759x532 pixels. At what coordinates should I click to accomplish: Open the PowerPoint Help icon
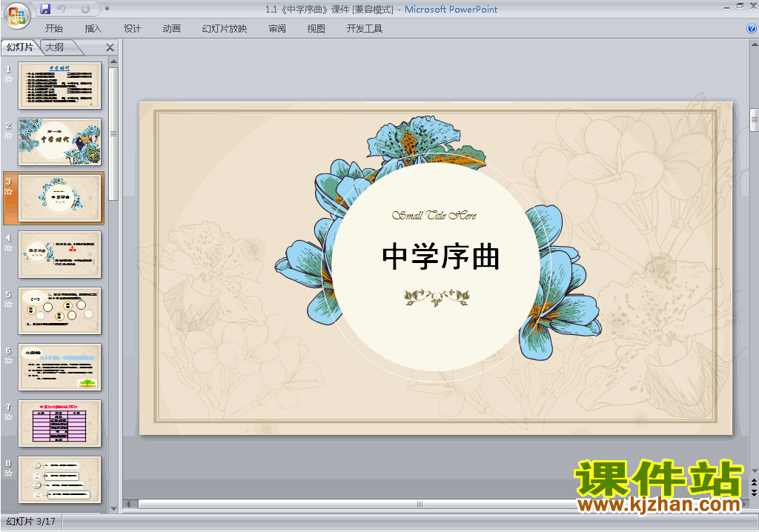[752, 29]
